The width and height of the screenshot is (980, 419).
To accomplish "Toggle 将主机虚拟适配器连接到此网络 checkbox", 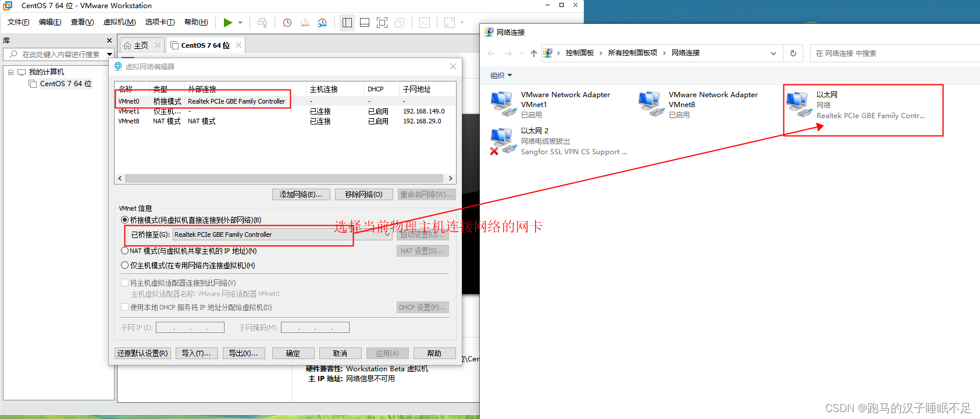I will 124,283.
